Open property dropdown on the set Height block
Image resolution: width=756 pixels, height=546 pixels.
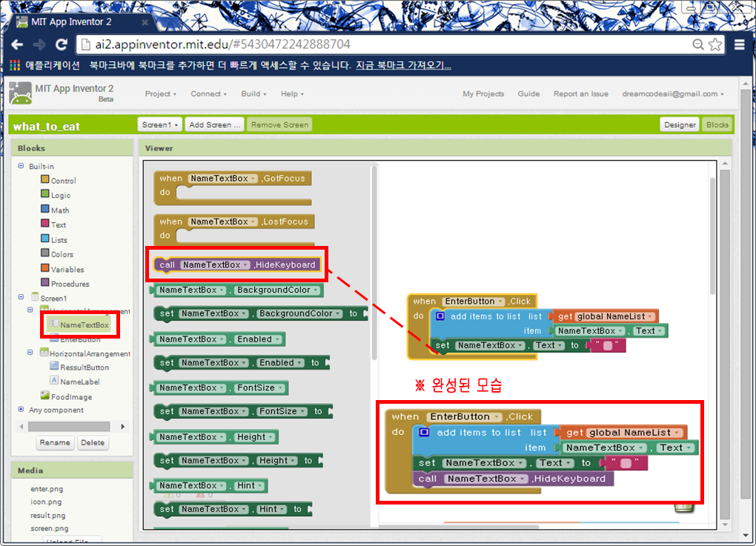pos(276,461)
